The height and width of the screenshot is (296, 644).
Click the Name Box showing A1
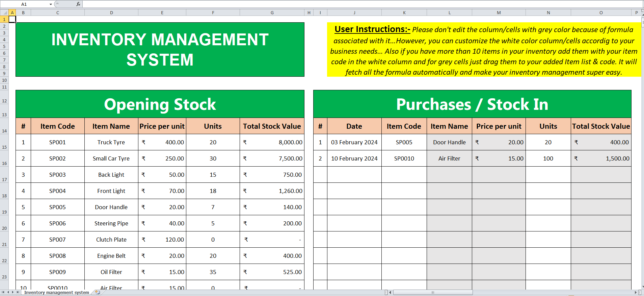click(24, 4)
